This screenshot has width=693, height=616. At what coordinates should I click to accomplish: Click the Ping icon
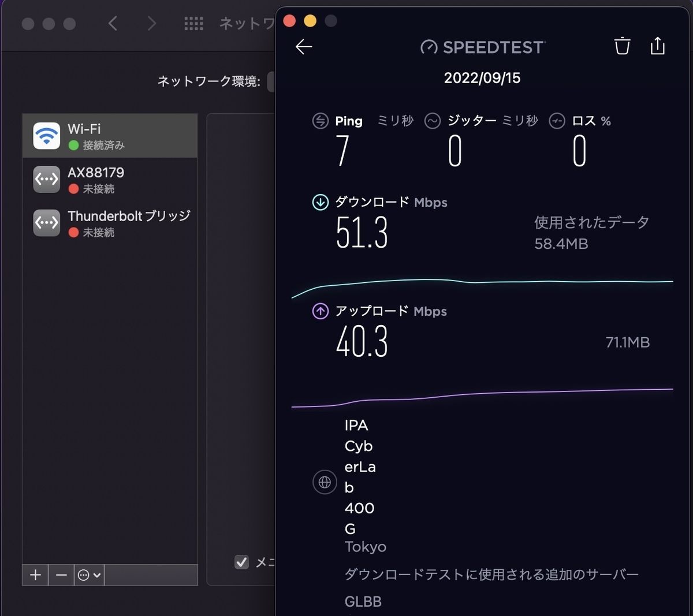click(x=321, y=121)
